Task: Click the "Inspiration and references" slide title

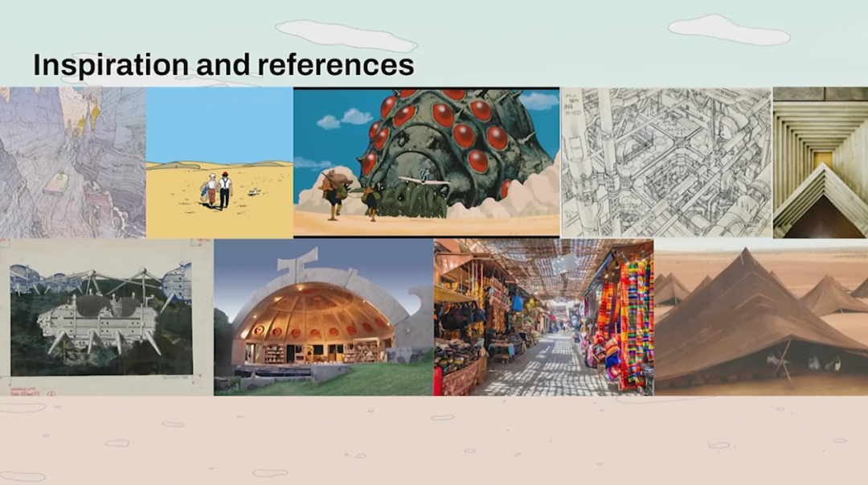Action: (x=223, y=64)
